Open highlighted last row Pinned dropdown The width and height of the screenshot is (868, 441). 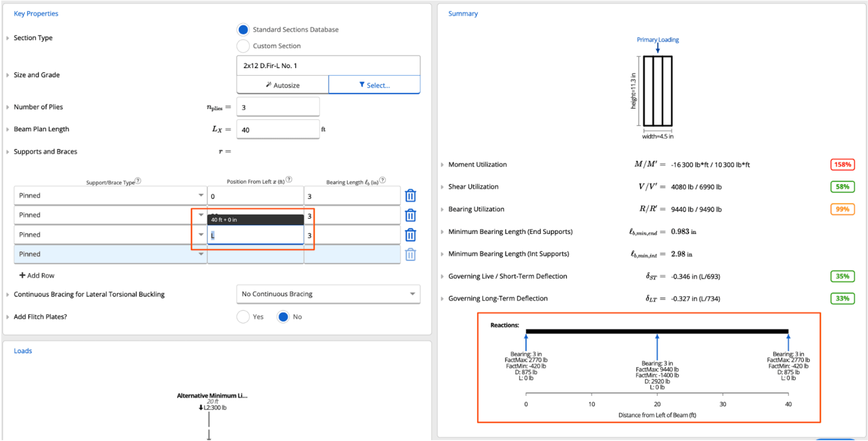(110, 254)
